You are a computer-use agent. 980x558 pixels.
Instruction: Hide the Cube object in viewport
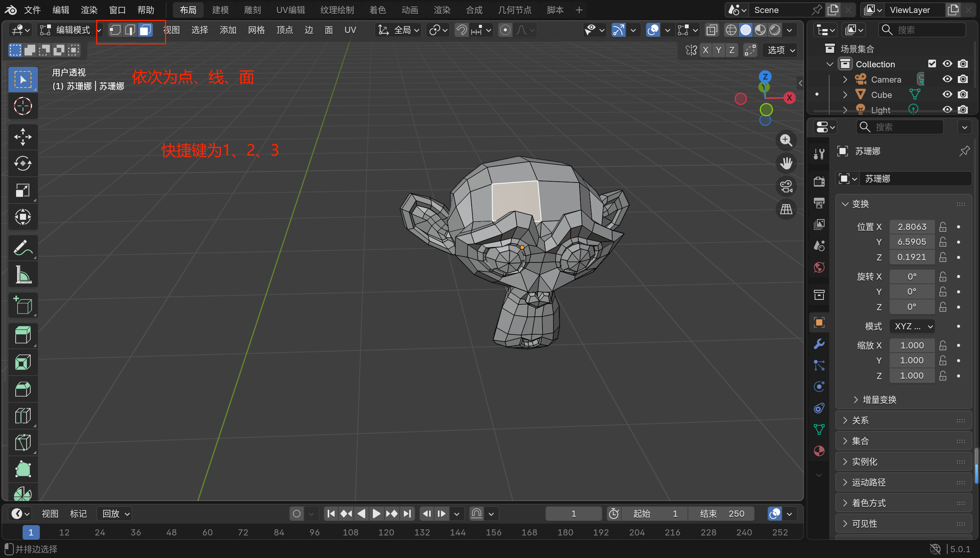tap(947, 94)
